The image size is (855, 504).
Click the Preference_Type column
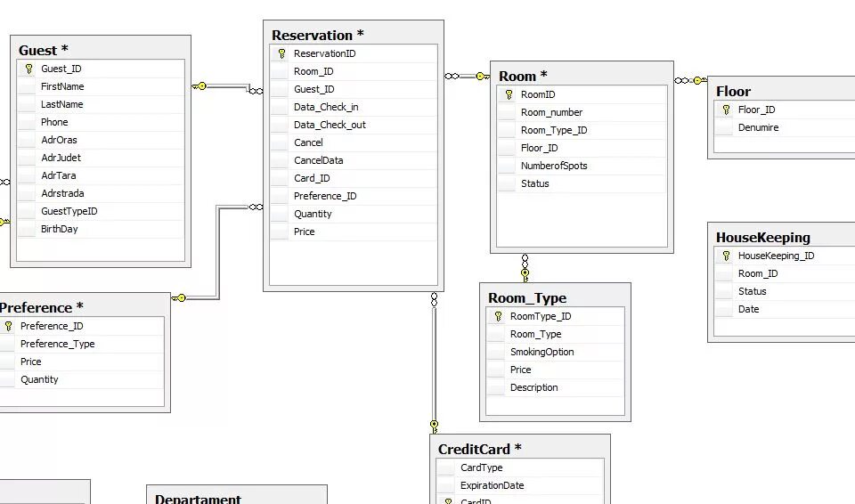pyautogui.click(x=82, y=345)
